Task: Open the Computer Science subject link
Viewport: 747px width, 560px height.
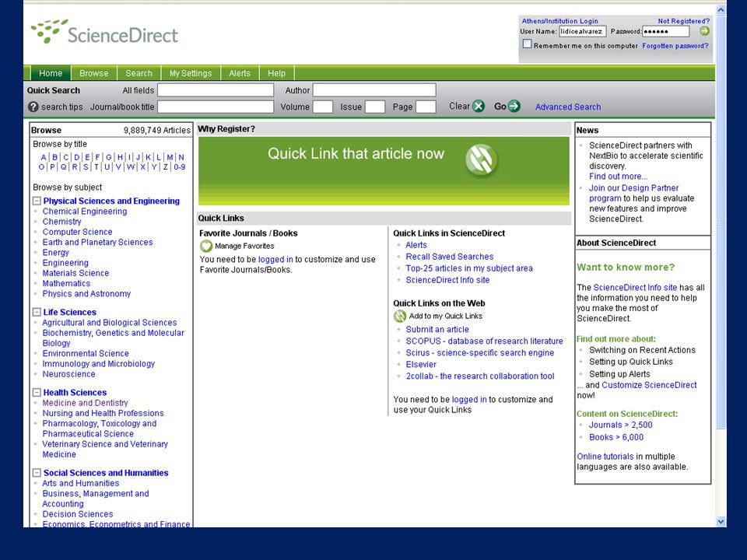Action: point(77,232)
